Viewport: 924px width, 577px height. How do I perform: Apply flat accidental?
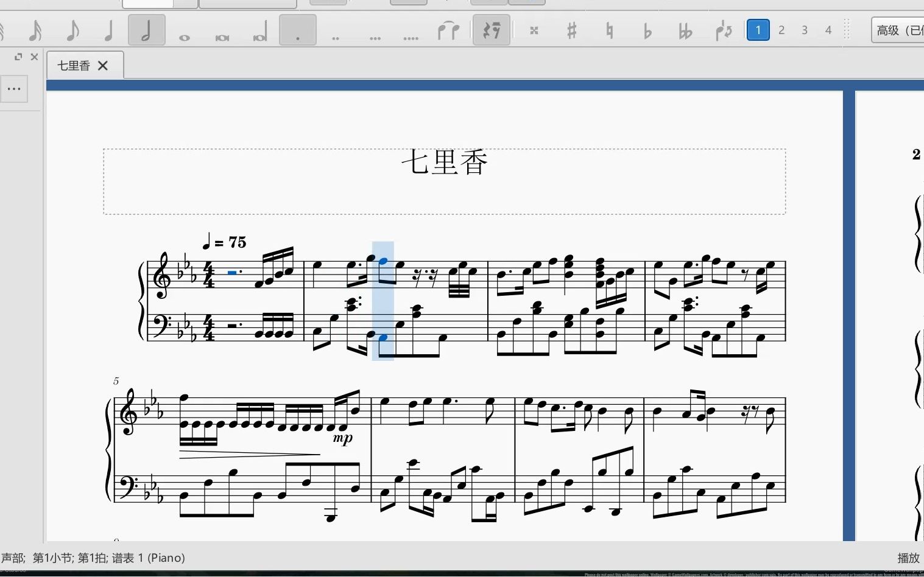tap(647, 30)
